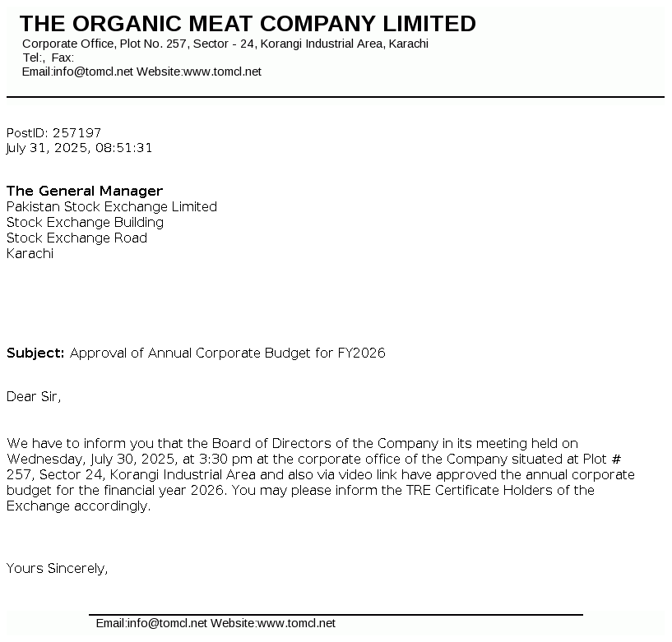The height and width of the screenshot is (642, 672).
Task: Click the Tel and Fax line
Action: click(48, 58)
